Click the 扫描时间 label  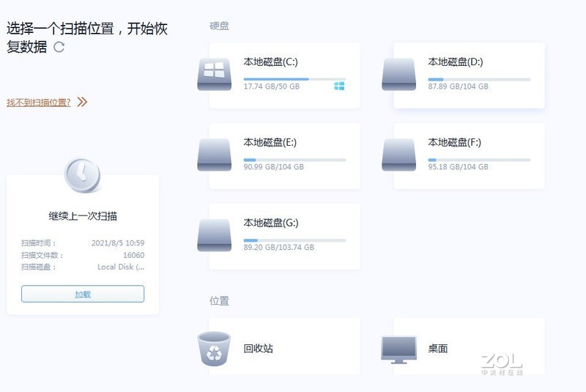39,243
